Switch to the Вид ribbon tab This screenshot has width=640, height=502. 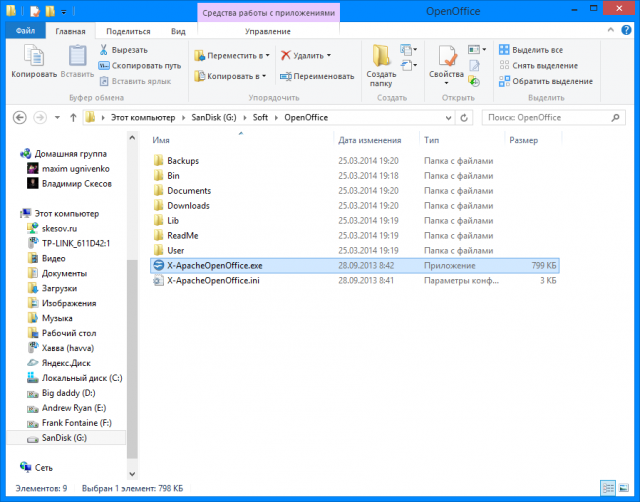[178, 31]
